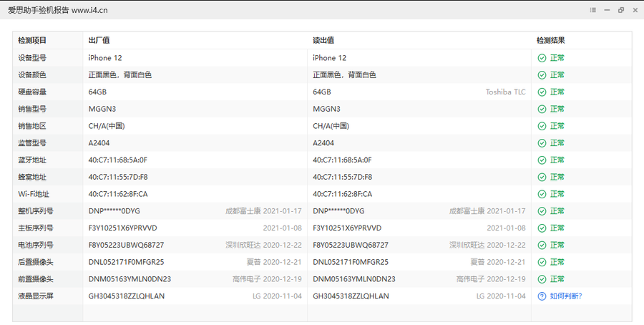Minimize the 爱思助手验机报告 window
Viewport: 644px width, 325px height.
click(607, 10)
